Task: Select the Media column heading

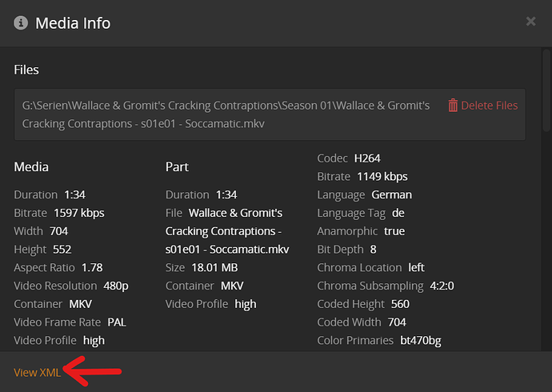Action: point(31,167)
